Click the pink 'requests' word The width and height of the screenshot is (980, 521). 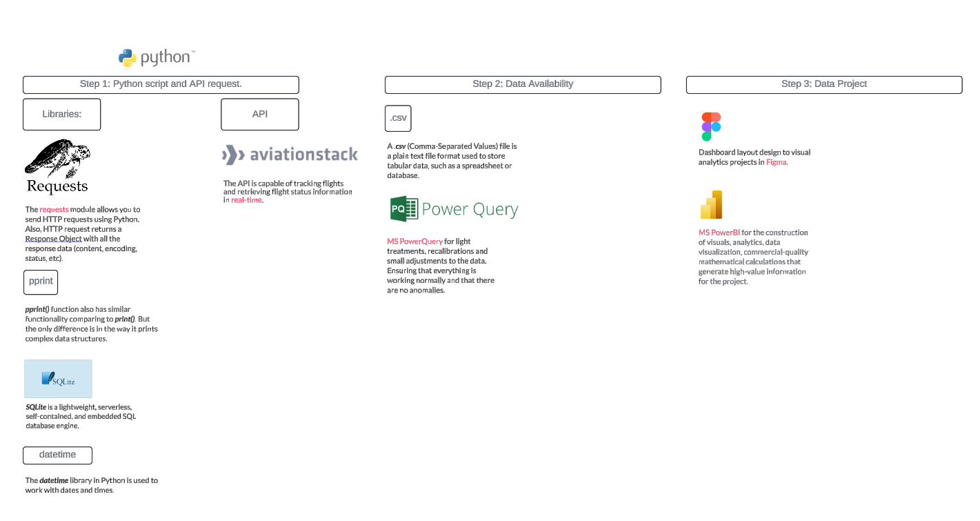[54, 209]
